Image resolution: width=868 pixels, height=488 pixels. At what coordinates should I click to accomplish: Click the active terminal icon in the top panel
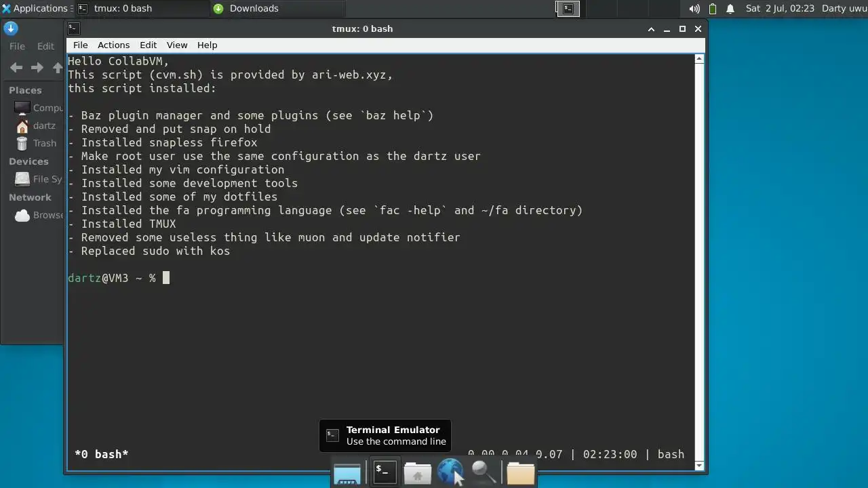568,8
